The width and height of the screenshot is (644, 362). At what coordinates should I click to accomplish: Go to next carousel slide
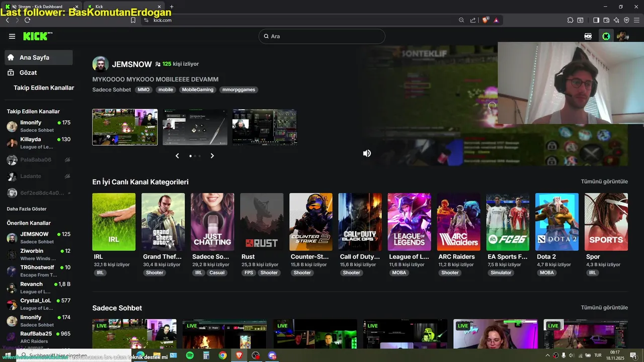pos(212,156)
